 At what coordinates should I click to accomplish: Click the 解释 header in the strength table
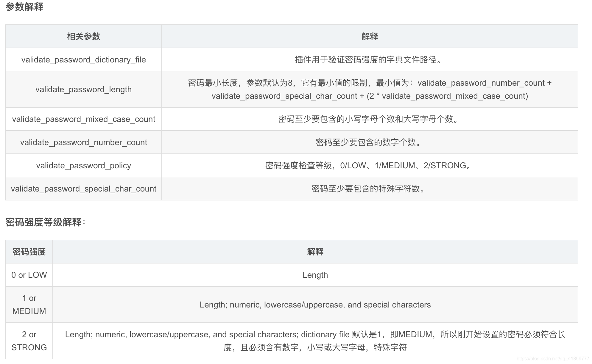[x=315, y=252]
